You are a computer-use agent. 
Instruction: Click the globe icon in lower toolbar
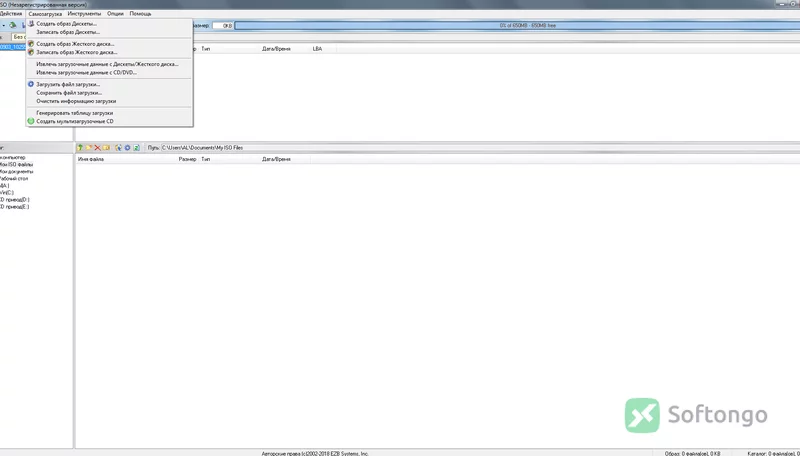(x=119, y=147)
